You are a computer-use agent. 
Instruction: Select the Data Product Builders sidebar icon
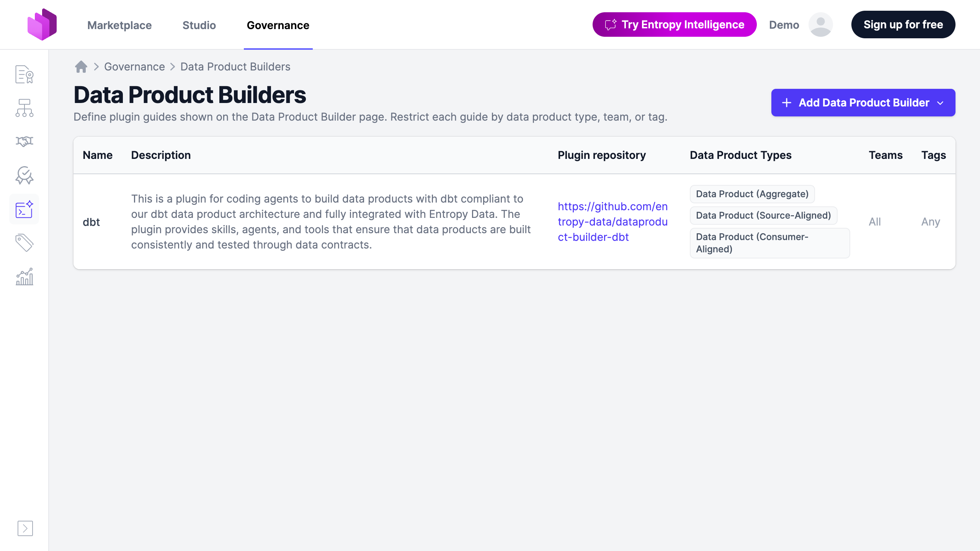24,209
